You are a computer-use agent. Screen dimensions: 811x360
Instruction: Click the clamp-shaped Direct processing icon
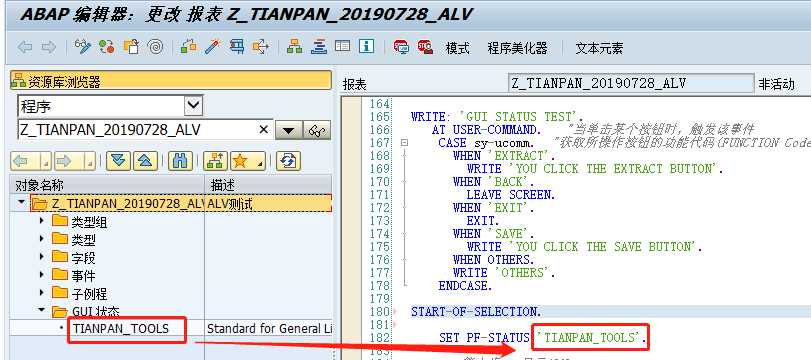pos(237,47)
